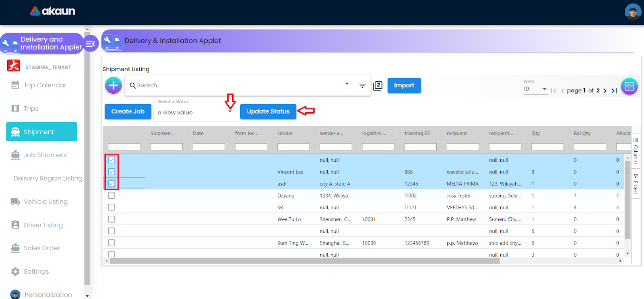The width and height of the screenshot is (644, 299).
Task: Open user profile avatar
Action: [x=633, y=12]
